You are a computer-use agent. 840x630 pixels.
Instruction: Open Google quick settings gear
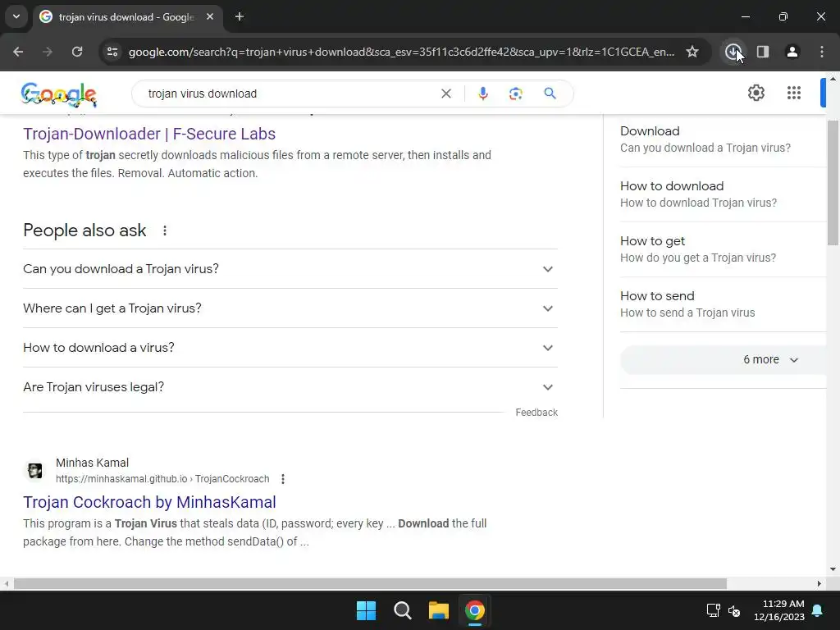756,94
